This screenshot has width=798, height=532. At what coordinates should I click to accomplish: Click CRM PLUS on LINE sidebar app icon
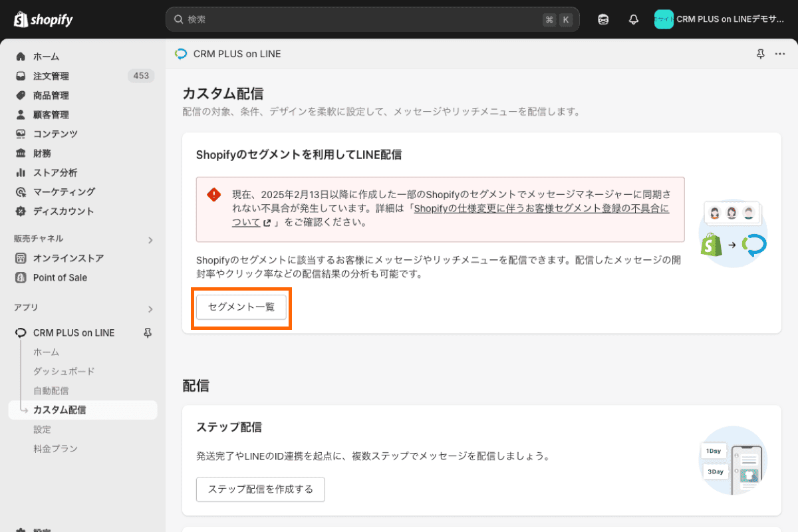point(21,332)
